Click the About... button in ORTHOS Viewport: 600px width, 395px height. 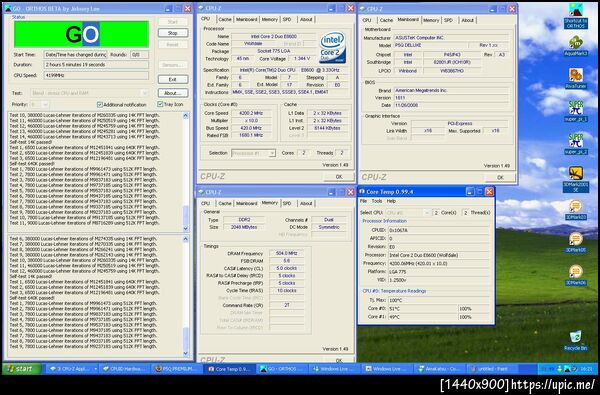(x=173, y=93)
